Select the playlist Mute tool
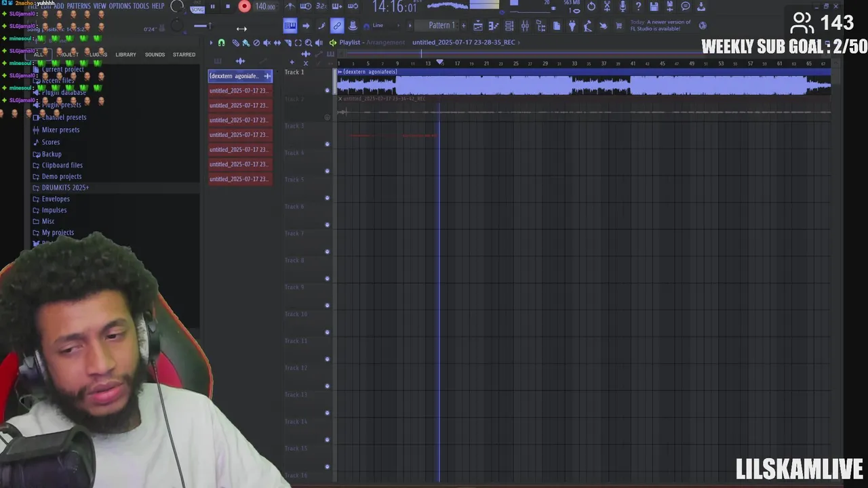This screenshot has width=868, height=488. click(267, 43)
